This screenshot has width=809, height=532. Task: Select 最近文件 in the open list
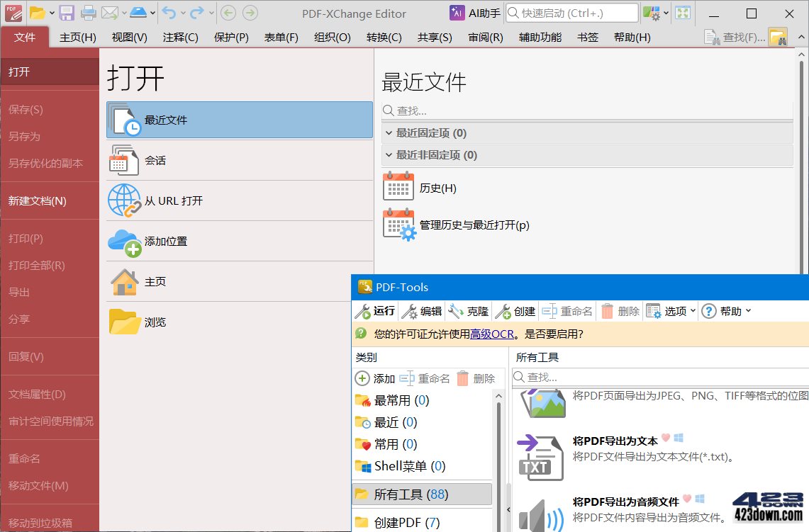point(240,120)
